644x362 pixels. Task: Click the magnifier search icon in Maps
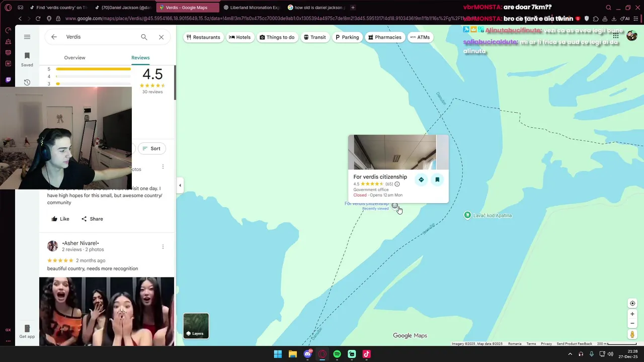pos(144,37)
